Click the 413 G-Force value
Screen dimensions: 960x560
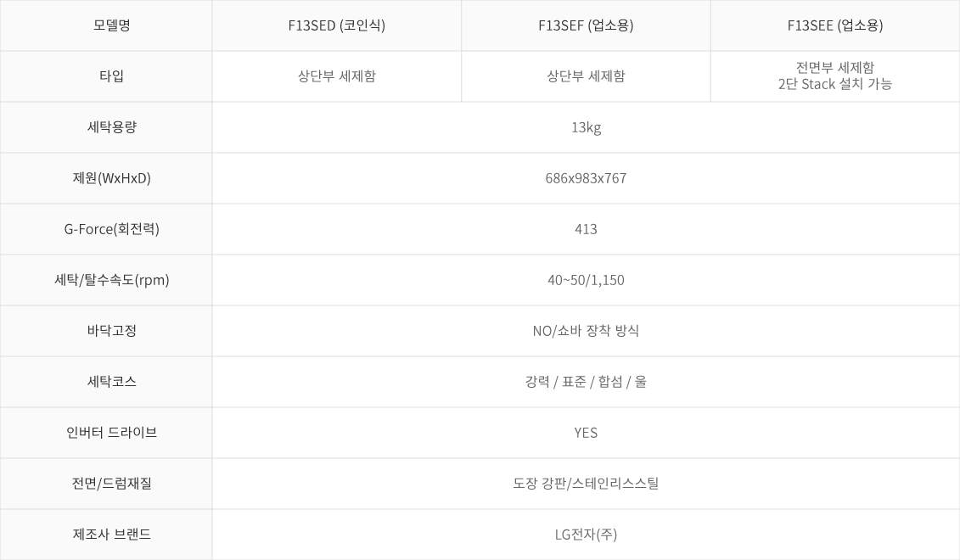pyautogui.click(x=586, y=229)
